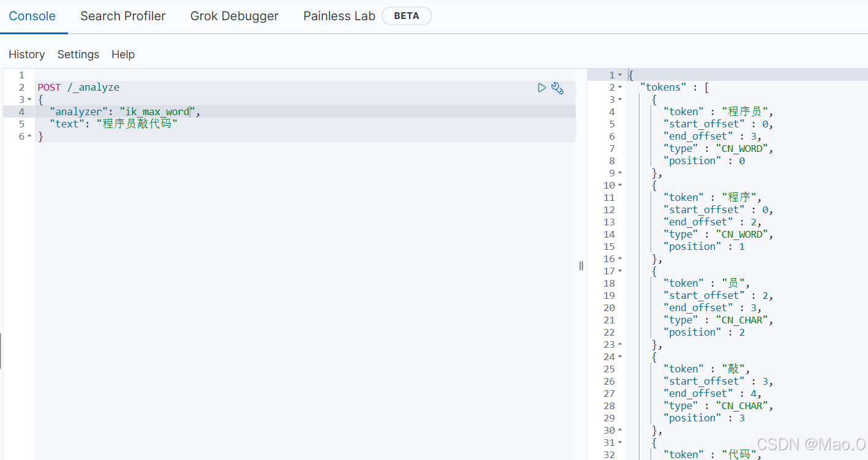
Task: Click the "position" : 1 output line
Action: [x=704, y=246]
